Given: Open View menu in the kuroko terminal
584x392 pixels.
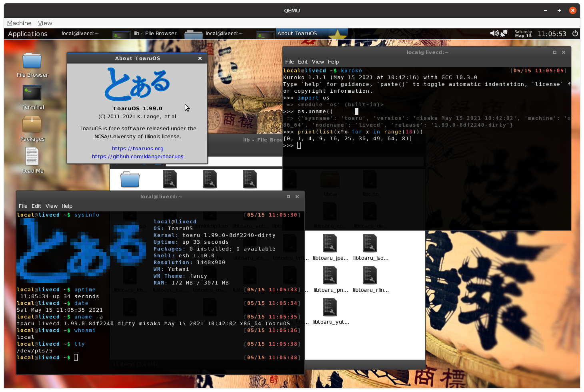Looking at the screenshot, I should [x=318, y=62].
